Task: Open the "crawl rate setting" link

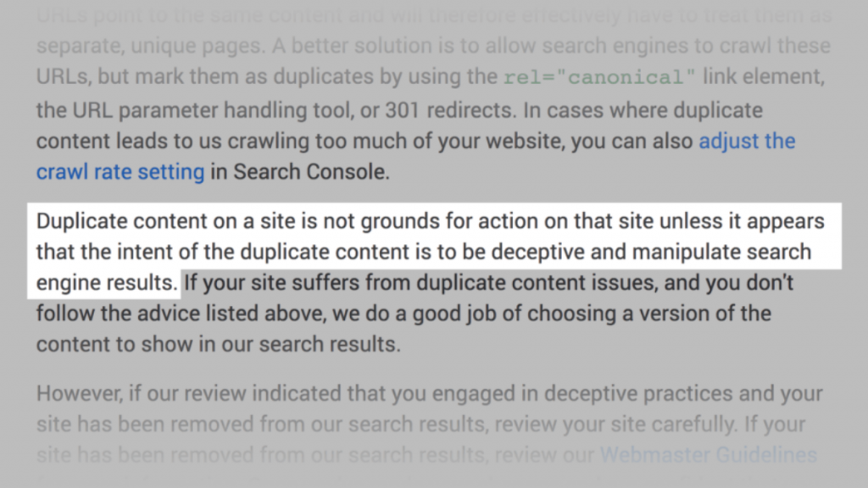Action: click(120, 172)
